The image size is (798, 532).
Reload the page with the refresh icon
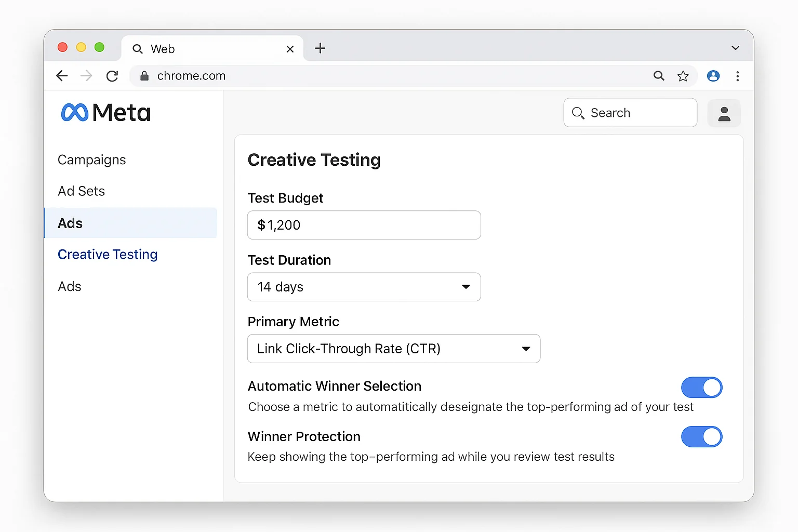pos(112,76)
